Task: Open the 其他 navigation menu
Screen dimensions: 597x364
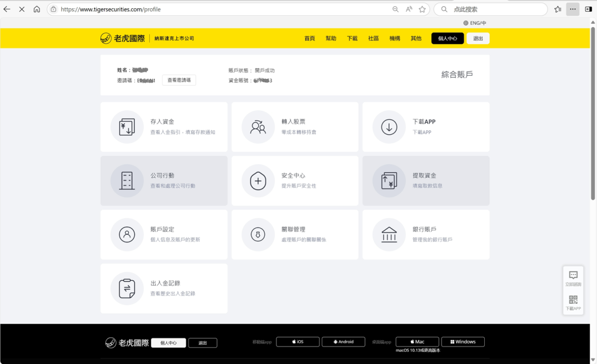Action: (416, 38)
